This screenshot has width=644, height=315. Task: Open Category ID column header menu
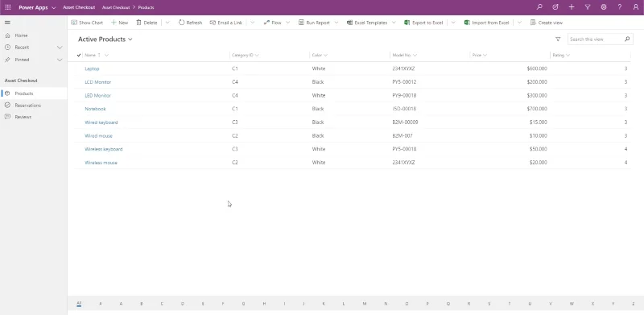246,55
